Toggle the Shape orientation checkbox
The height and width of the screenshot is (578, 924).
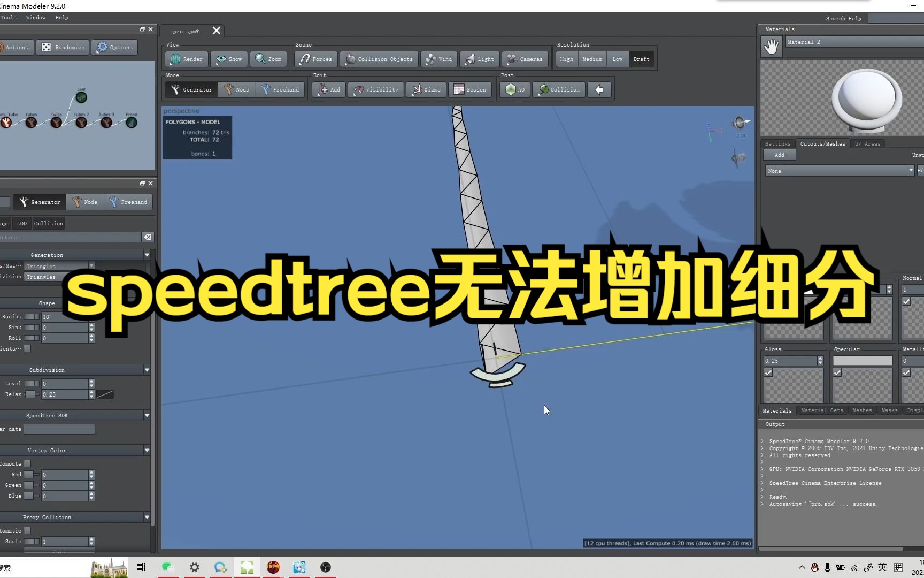click(27, 348)
